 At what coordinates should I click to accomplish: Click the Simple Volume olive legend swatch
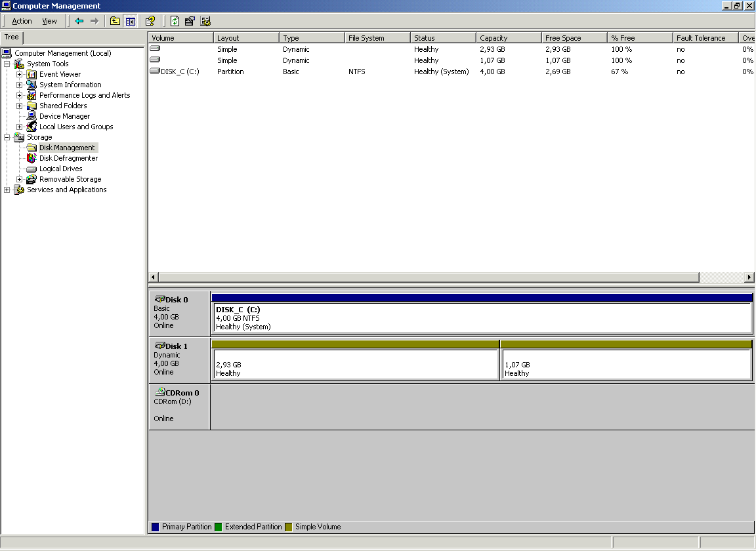289,527
